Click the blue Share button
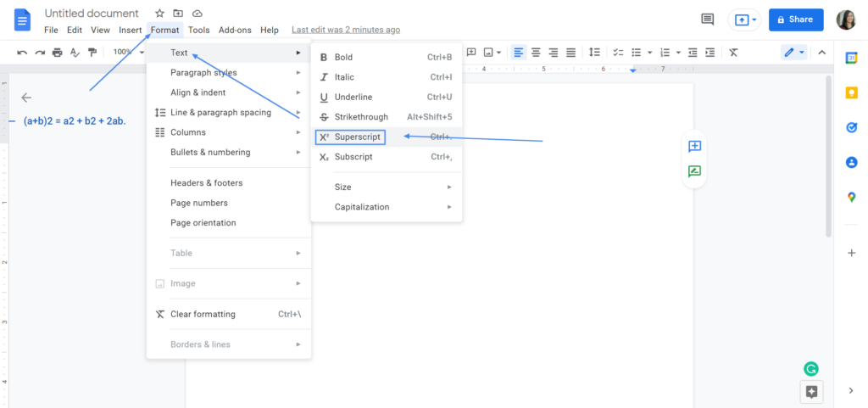 point(795,20)
